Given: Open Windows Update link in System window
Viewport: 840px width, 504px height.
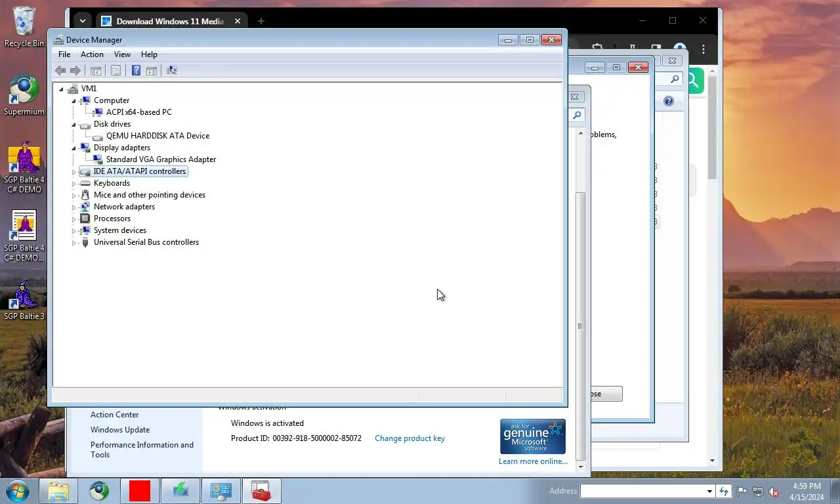Looking at the screenshot, I should tap(120, 430).
